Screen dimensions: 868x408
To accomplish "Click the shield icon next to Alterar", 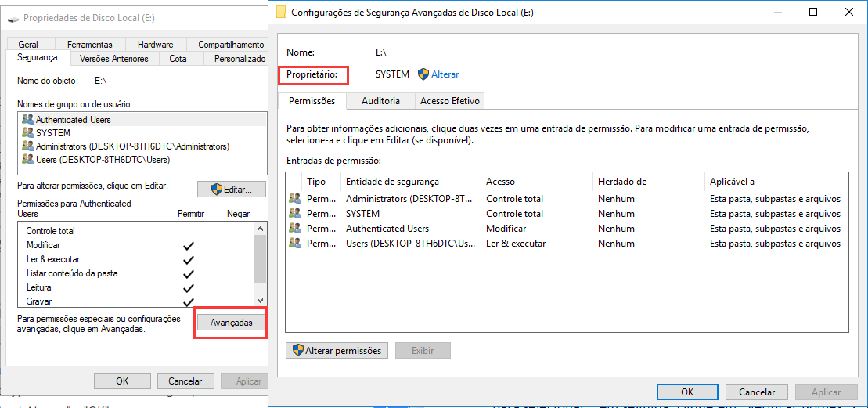I will pos(423,74).
